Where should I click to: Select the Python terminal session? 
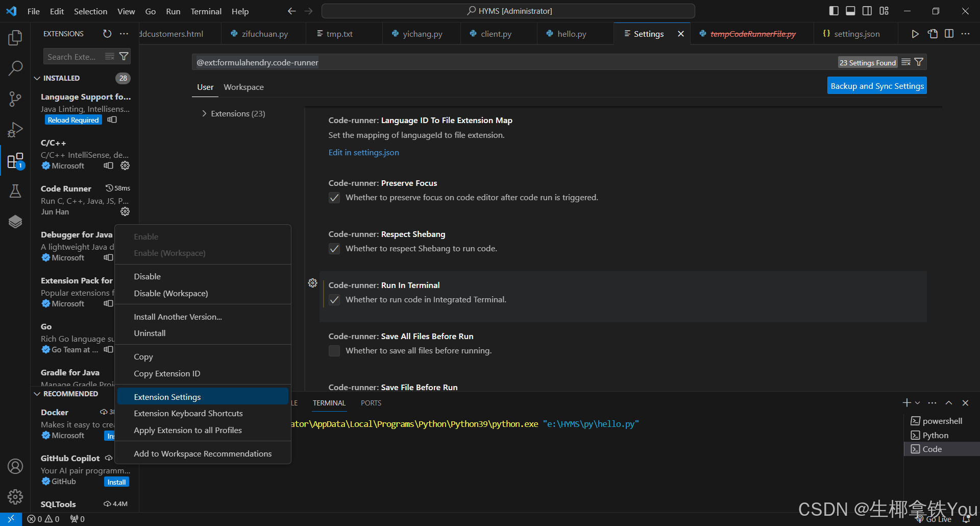935,435
